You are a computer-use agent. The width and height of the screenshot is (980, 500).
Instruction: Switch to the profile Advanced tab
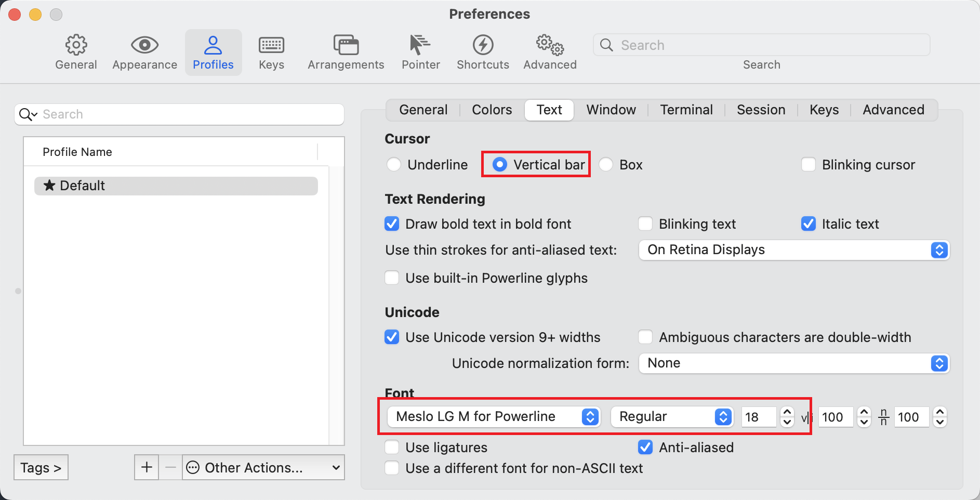pos(894,110)
